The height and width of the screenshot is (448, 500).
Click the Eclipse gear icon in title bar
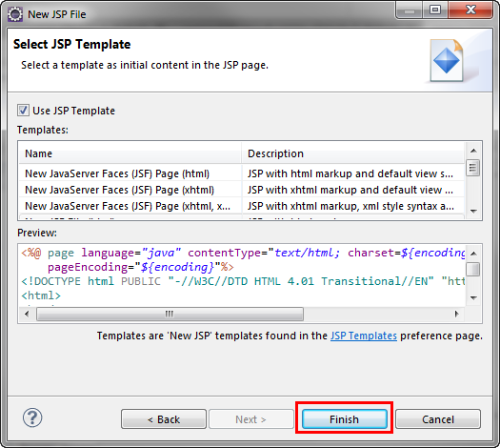pyautogui.click(x=15, y=14)
